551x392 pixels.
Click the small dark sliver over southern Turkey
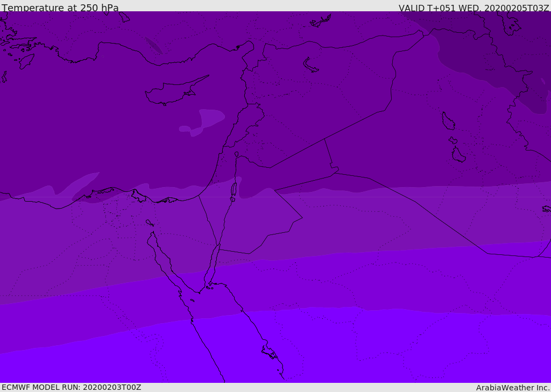click(x=154, y=46)
